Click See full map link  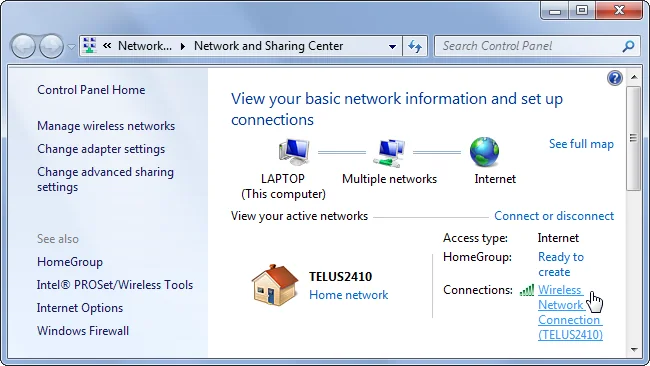tap(581, 144)
